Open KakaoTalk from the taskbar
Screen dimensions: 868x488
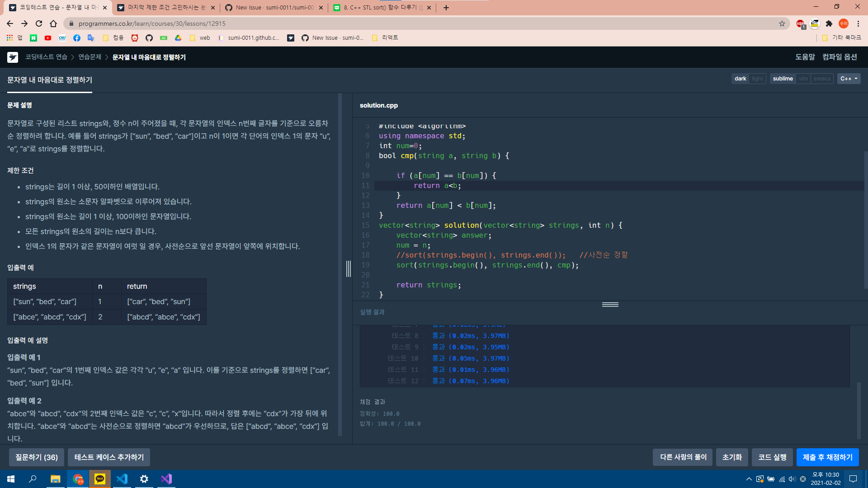pyautogui.click(x=100, y=479)
